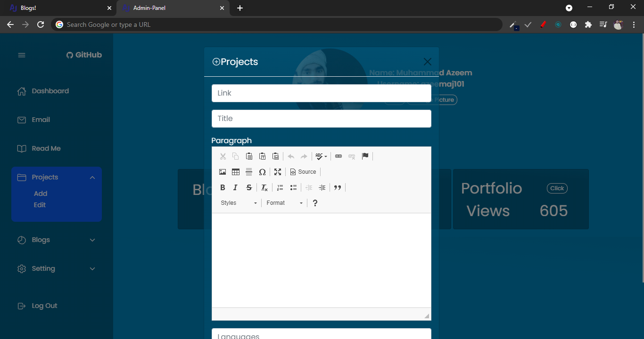Screen dimensions: 644x339
Task: Toggle Source view in editor
Action: [x=303, y=172]
